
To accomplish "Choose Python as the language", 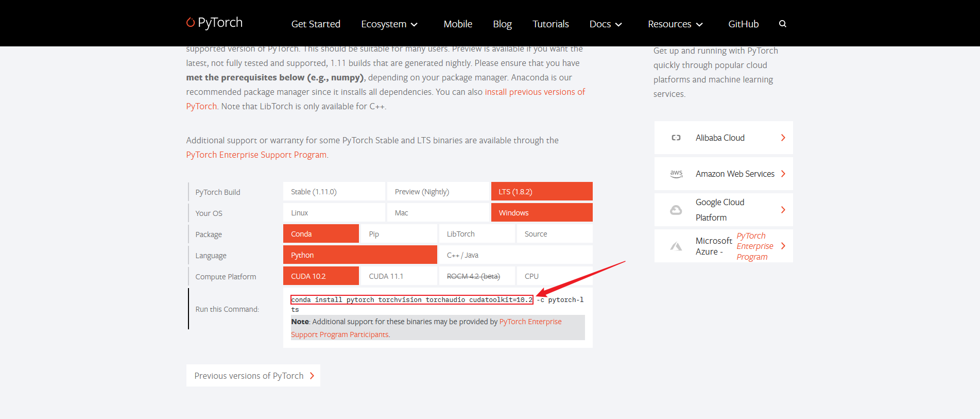I will (x=360, y=255).
